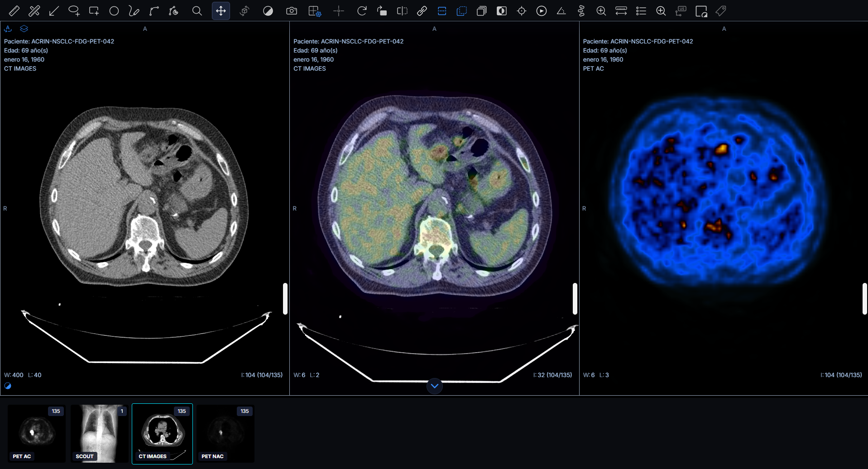Click the Flip Horizontal icon
Screen dimensions: 868x469
click(402, 11)
